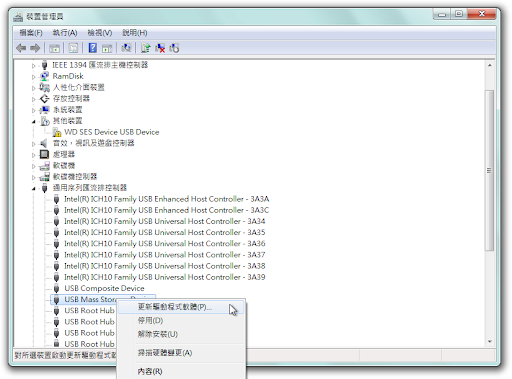Click the update driver software toolbar icon
The width and height of the screenshot is (512, 379).
[x=145, y=48]
